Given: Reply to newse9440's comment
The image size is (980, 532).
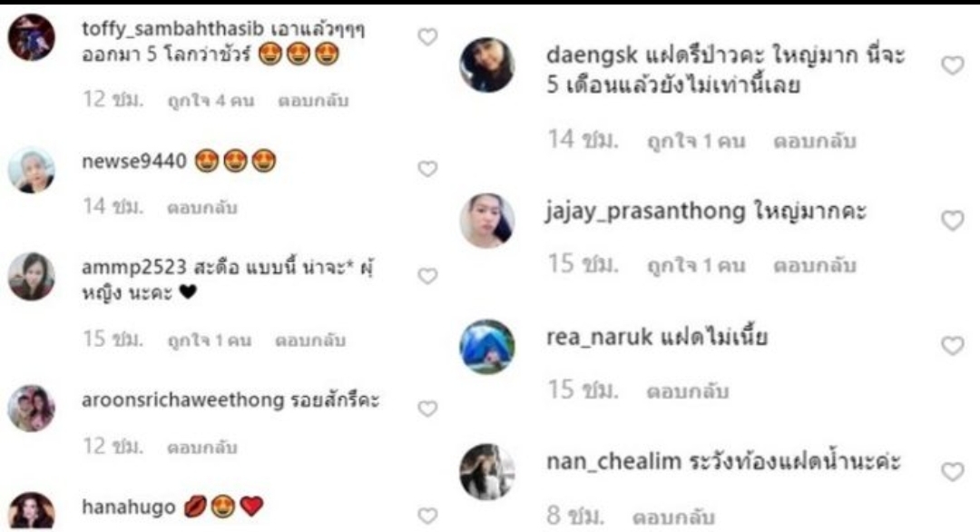Looking at the screenshot, I should pyautogui.click(x=201, y=207).
